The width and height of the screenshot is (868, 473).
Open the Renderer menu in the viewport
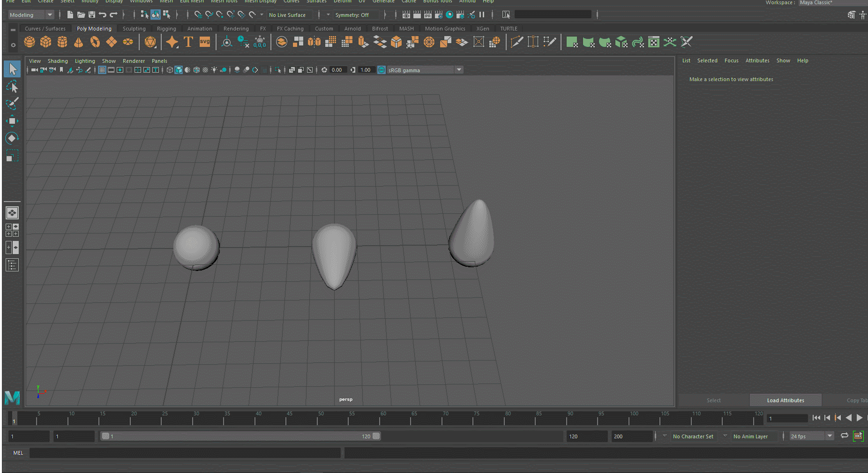134,60
